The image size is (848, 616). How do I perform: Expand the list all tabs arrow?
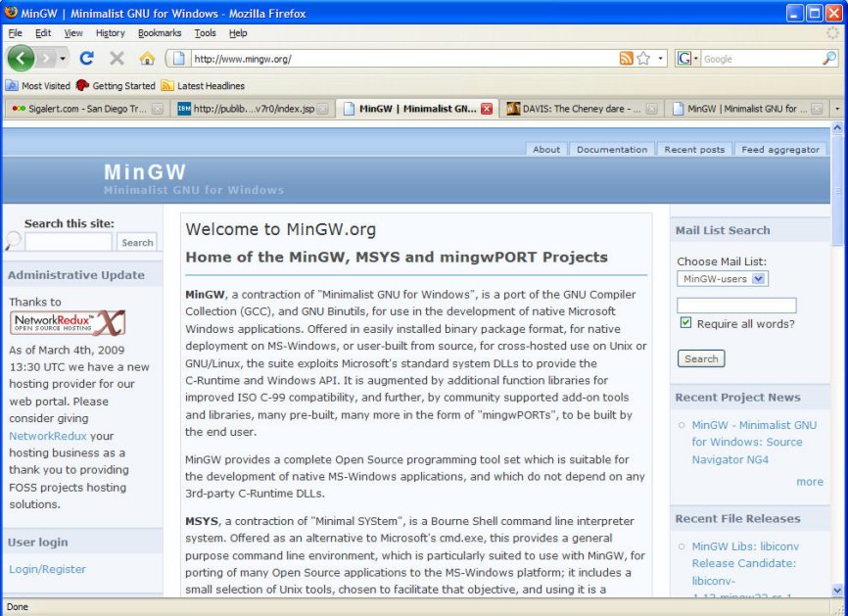tap(837, 109)
